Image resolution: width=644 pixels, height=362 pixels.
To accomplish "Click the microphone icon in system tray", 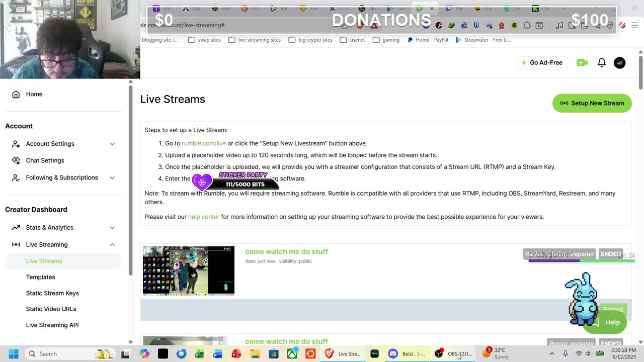I will point(566,354).
